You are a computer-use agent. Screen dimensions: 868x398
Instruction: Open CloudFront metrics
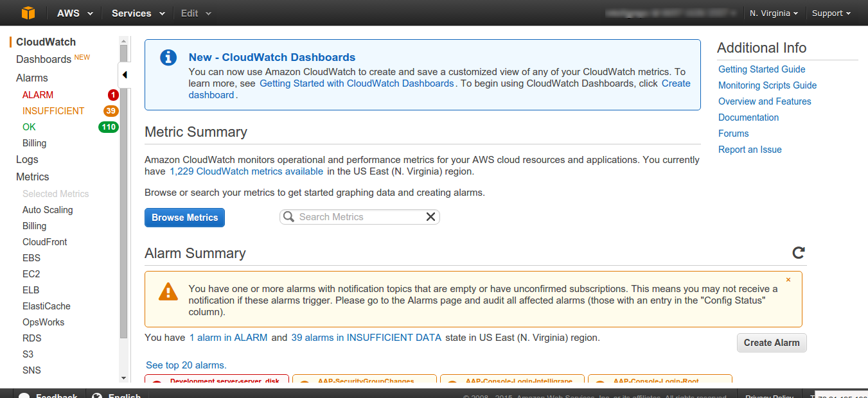tap(45, 242)
